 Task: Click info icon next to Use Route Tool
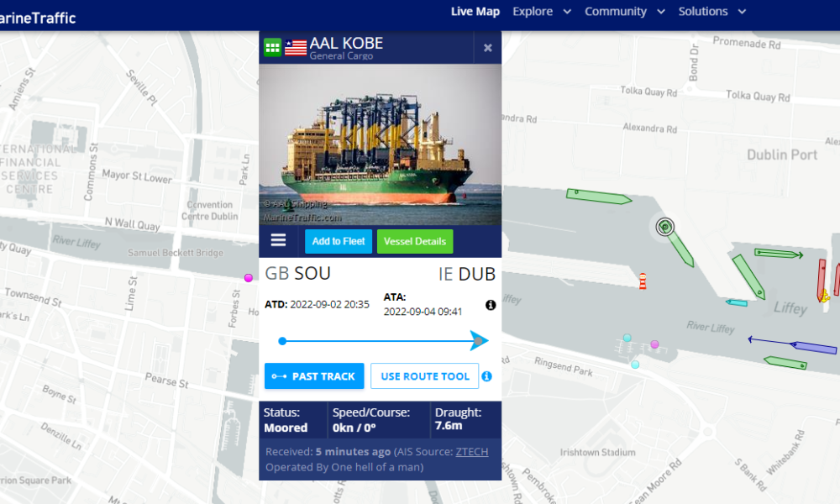coord(486,376)
